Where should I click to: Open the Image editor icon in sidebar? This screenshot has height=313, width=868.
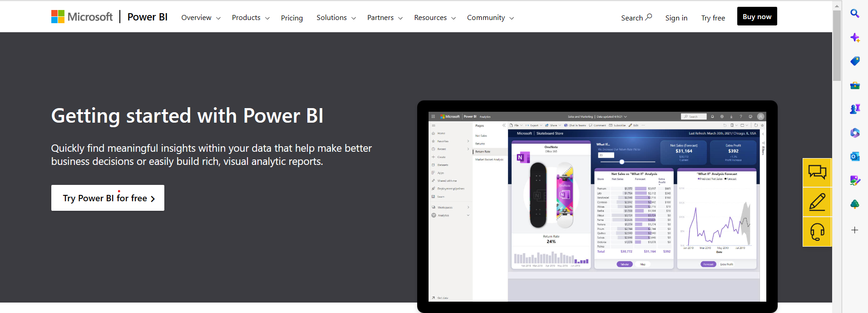point(855,180)
